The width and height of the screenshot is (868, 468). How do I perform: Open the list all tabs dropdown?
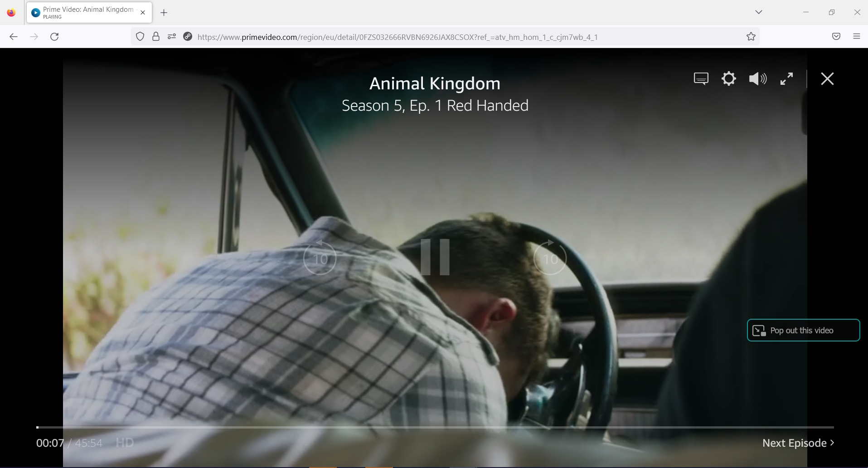pyautogui.click(x=759, y=12)
